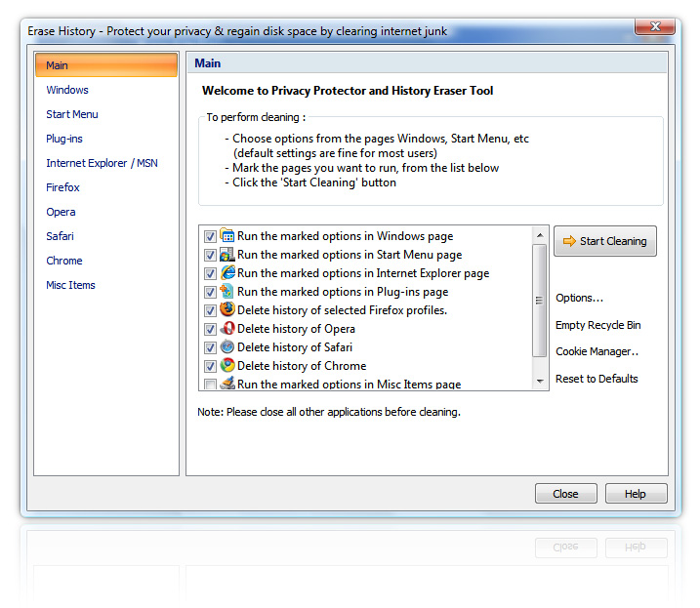
Task: Click the Plug-ins page icon
Action: [x=227, y=292]
